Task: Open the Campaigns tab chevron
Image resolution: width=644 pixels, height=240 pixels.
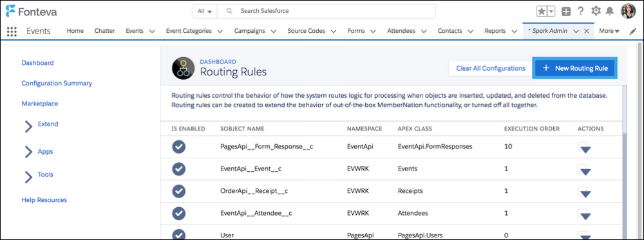Action: pyautogui.click(x=274, y=31)
